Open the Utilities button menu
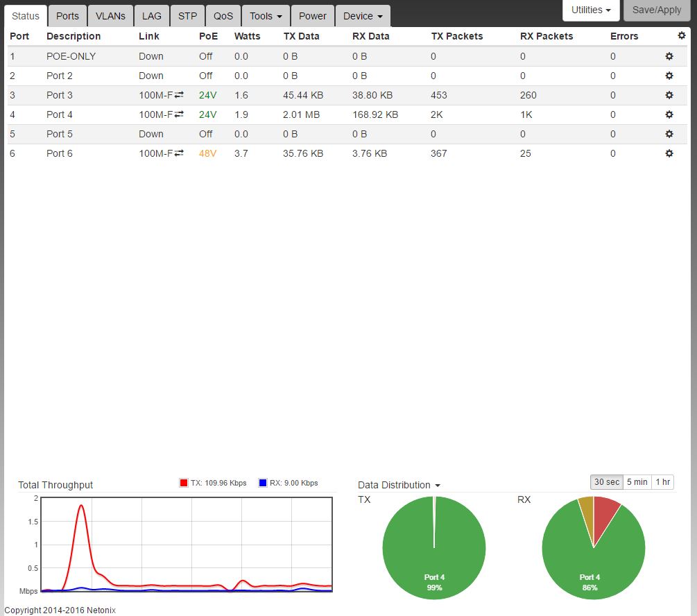 591,10
